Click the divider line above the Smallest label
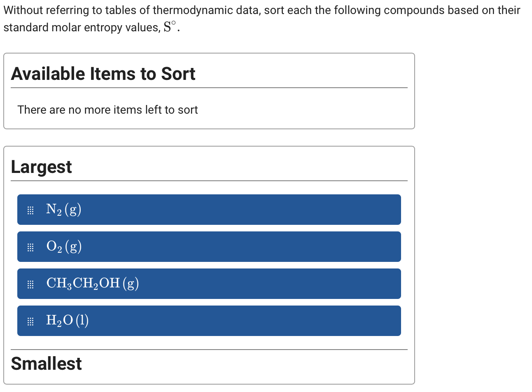 [209, 350]
